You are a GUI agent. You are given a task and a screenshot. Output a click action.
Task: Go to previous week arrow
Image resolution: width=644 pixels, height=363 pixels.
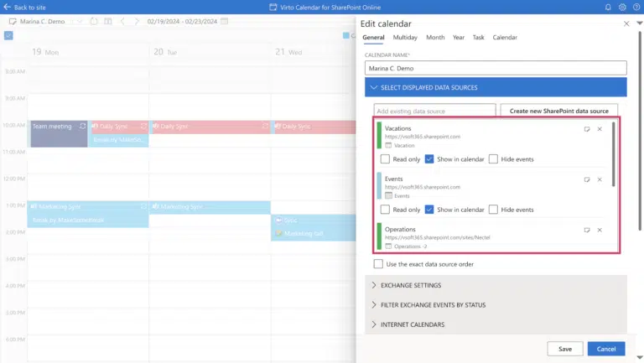coord(122,21)
